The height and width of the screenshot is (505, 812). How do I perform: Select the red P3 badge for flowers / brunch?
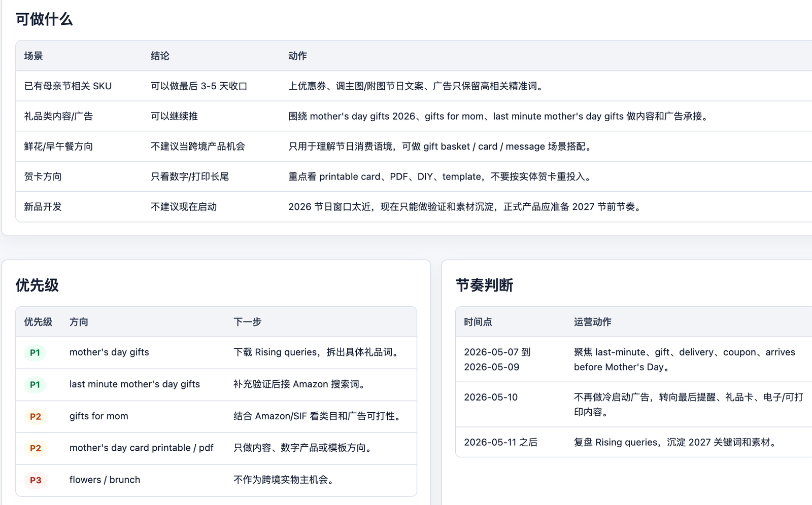pyautogui.click(x=36, y=480)
